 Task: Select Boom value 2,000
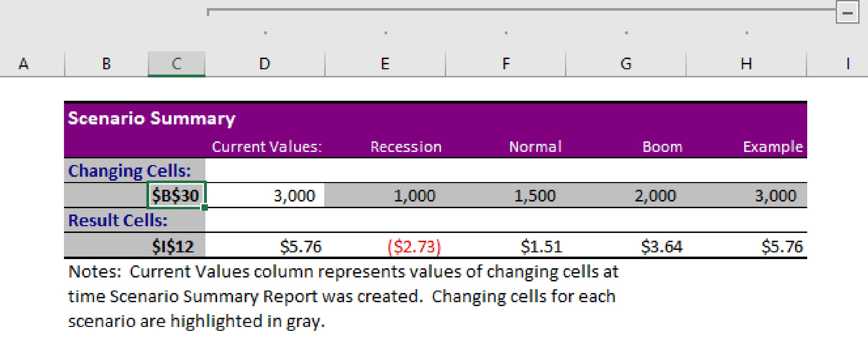pos(626,195)
